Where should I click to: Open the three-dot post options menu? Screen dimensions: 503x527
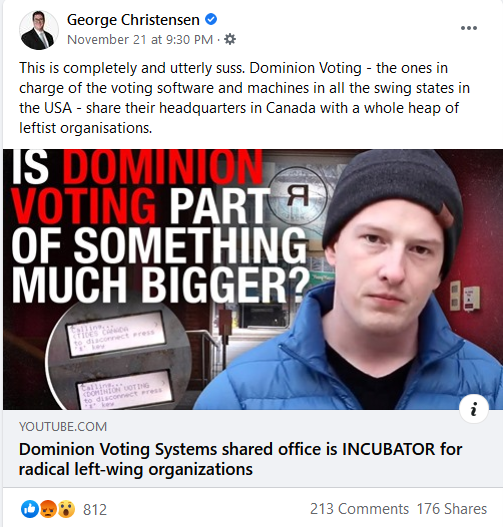pyautogui.click(x=469, y=28)
